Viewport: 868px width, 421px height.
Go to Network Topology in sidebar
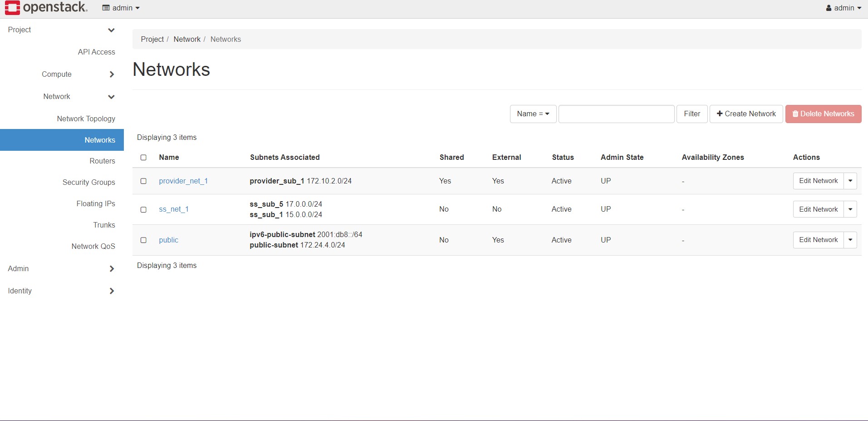(x=86, y=119)
